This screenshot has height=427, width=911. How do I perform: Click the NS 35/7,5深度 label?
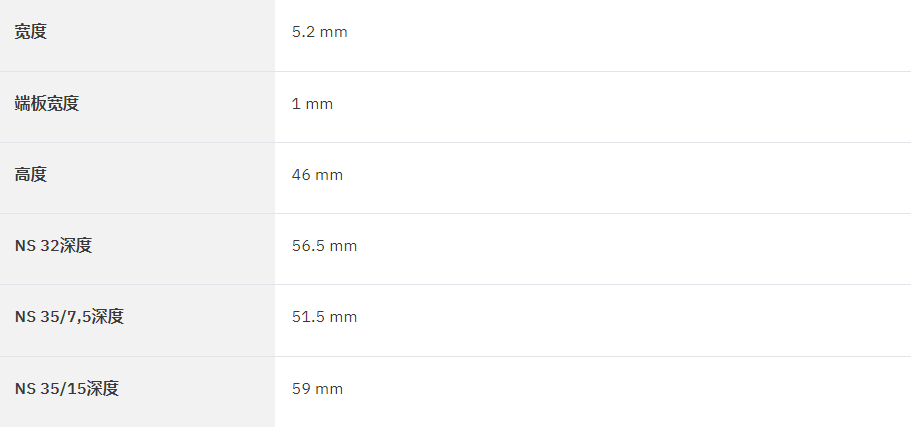pyautogui.click(x=69, y=317)
